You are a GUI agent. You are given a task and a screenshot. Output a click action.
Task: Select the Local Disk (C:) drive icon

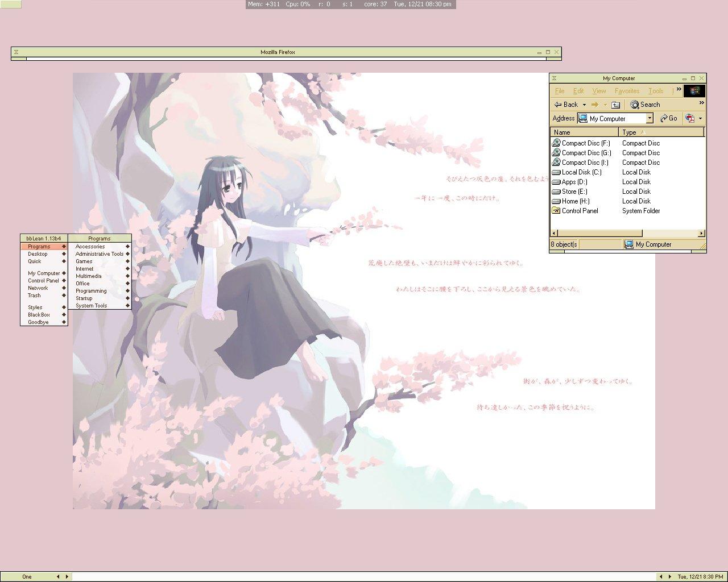pyautogui.click(x=556, y=172)
